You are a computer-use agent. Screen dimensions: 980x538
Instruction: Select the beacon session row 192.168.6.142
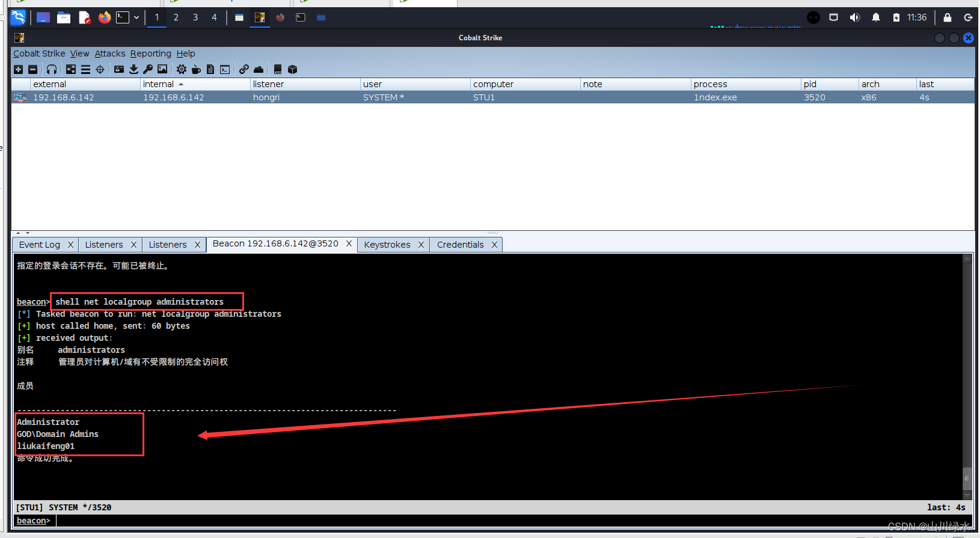coord(492,97)
